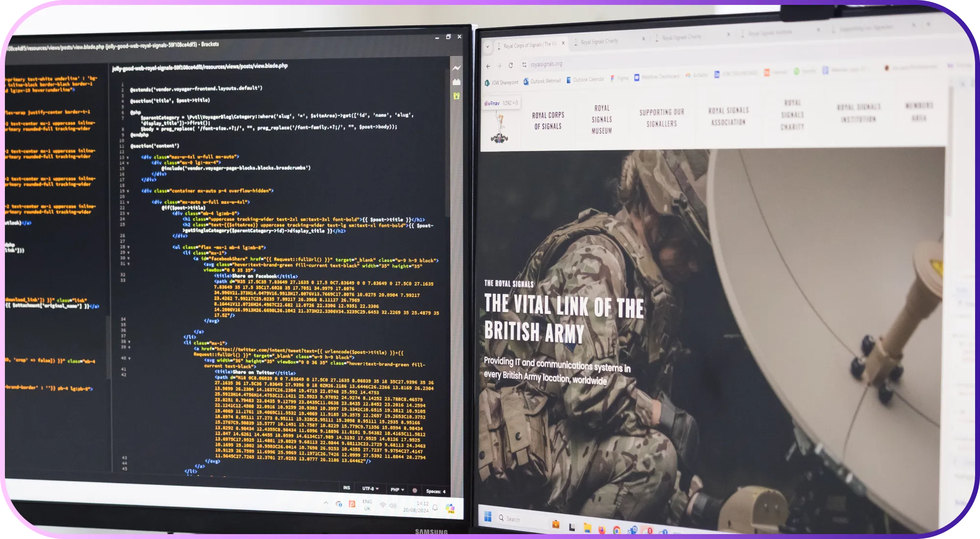This screenshot has width=980, height=539.
Task: Click the linting status circle indicator
Action: [415, 490]
